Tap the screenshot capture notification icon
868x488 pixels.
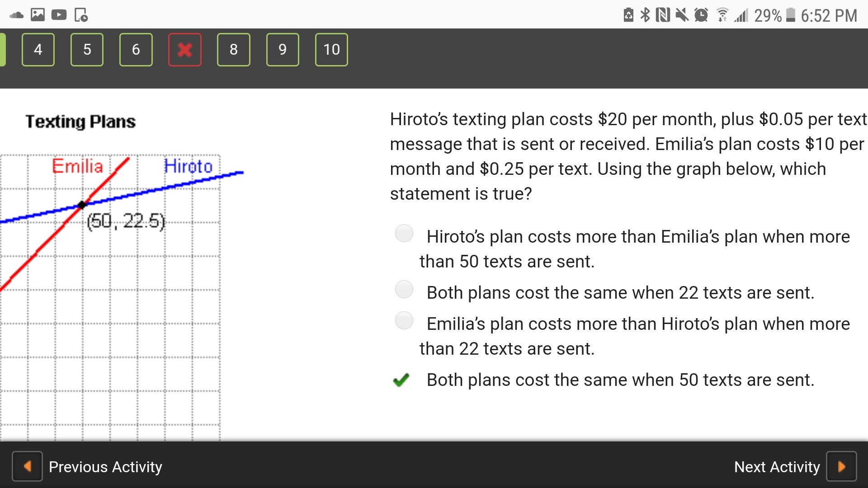coord(81,15)
